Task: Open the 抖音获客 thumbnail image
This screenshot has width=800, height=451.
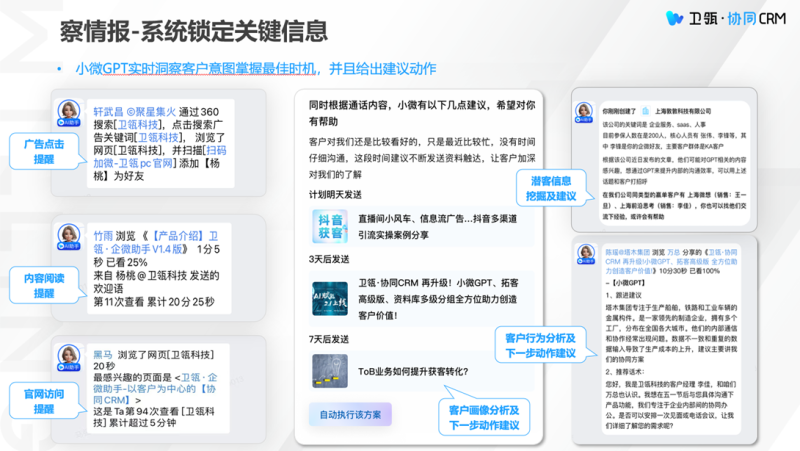Action: click(x=329, y=227)
